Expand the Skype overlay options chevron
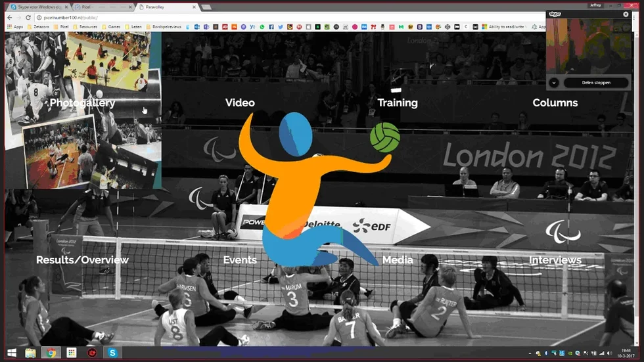 click(553, 83)
